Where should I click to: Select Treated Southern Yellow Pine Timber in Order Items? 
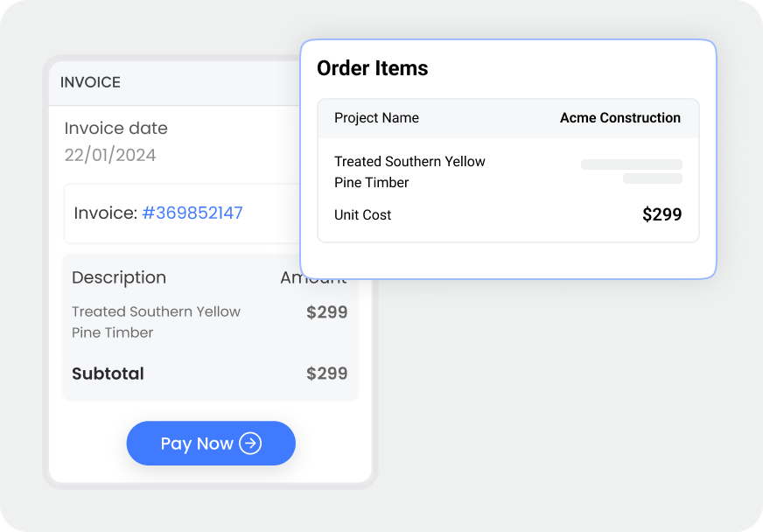click(x=409, y=171)
